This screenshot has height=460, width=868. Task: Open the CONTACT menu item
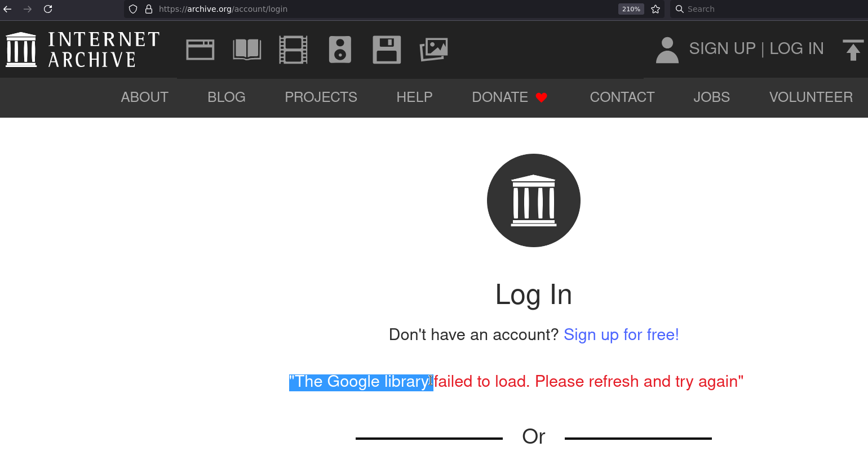click(622, 97)
